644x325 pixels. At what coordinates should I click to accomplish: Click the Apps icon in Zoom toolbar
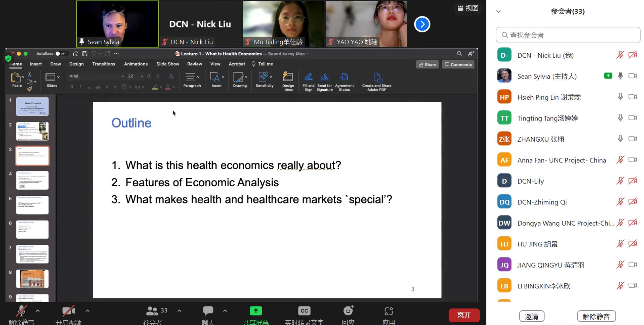pyautogui.click(x=389, y=311)
